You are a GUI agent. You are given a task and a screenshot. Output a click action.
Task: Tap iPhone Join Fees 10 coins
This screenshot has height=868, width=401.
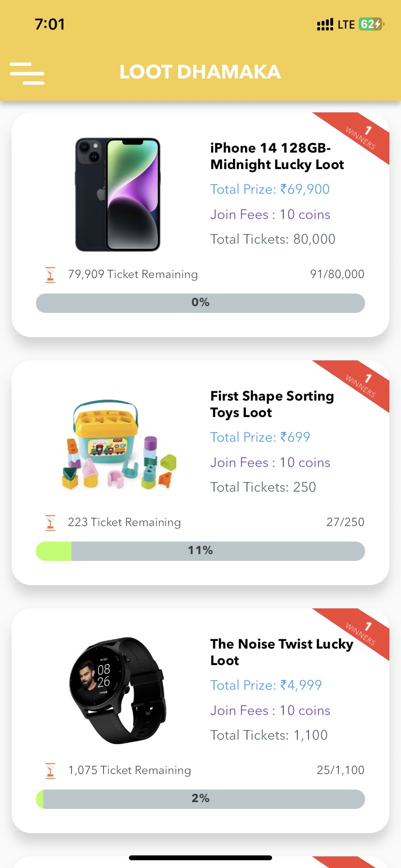(x=270, y=215)
